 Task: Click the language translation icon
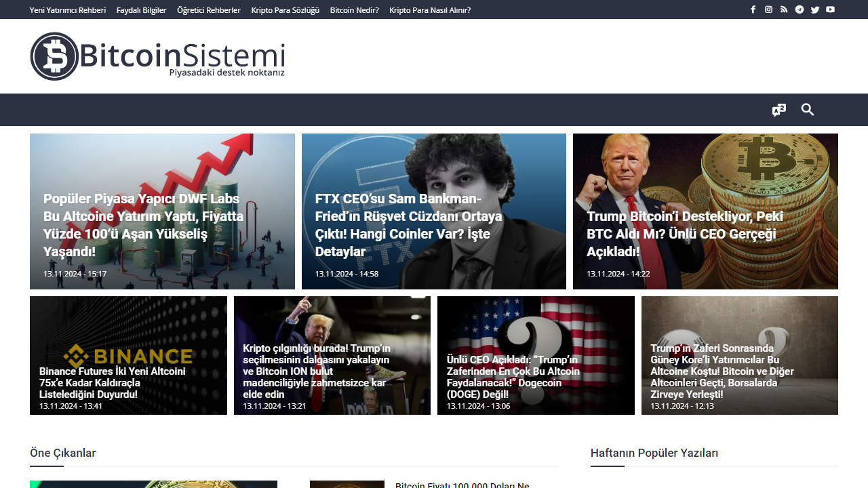(x=778, y=109)
